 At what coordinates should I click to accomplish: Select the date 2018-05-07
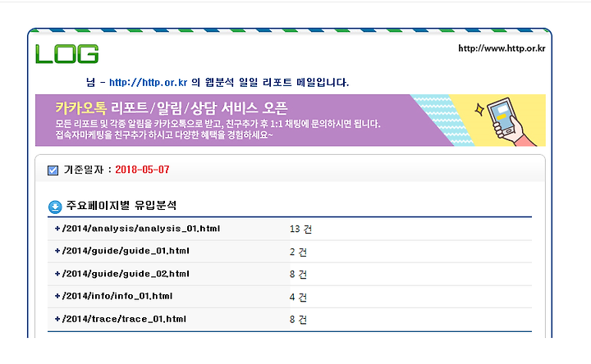click(x=142, y=170)
